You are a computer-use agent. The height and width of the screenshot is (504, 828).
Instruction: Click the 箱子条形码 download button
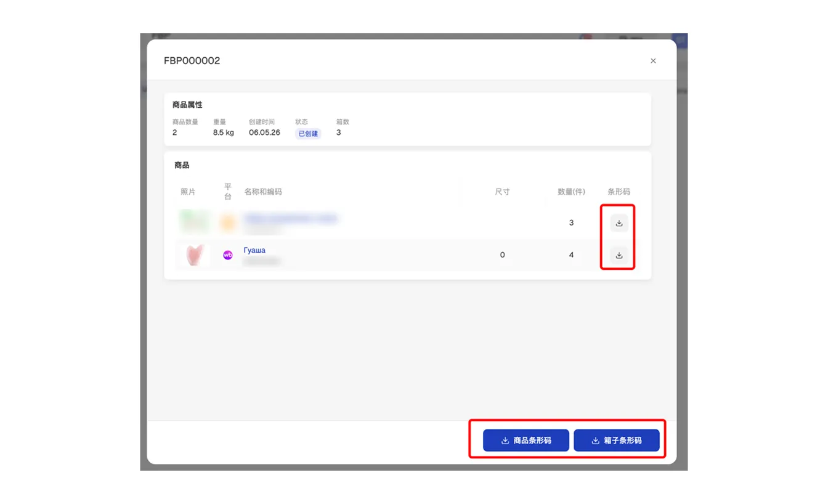point(617,441)
